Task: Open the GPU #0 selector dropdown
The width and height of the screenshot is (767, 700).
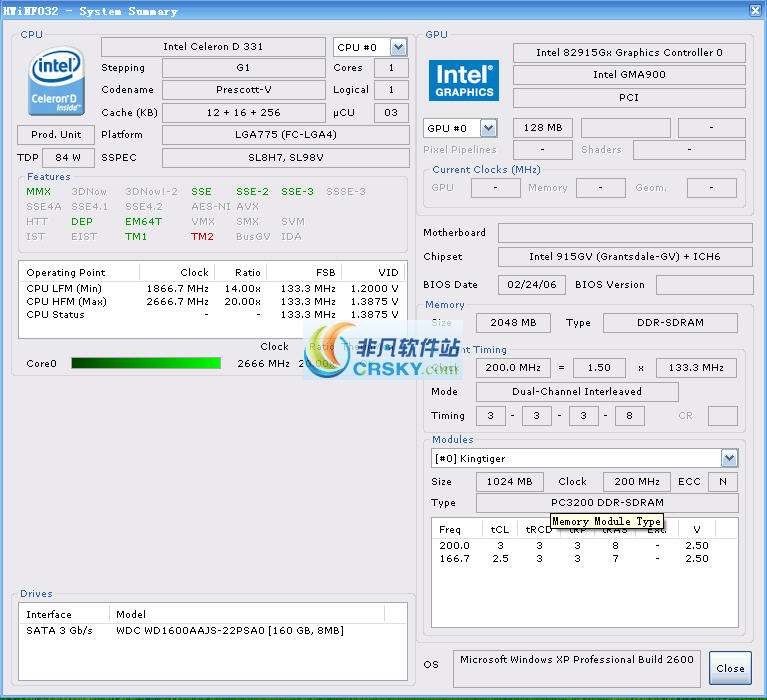Action: coord(488,128)
